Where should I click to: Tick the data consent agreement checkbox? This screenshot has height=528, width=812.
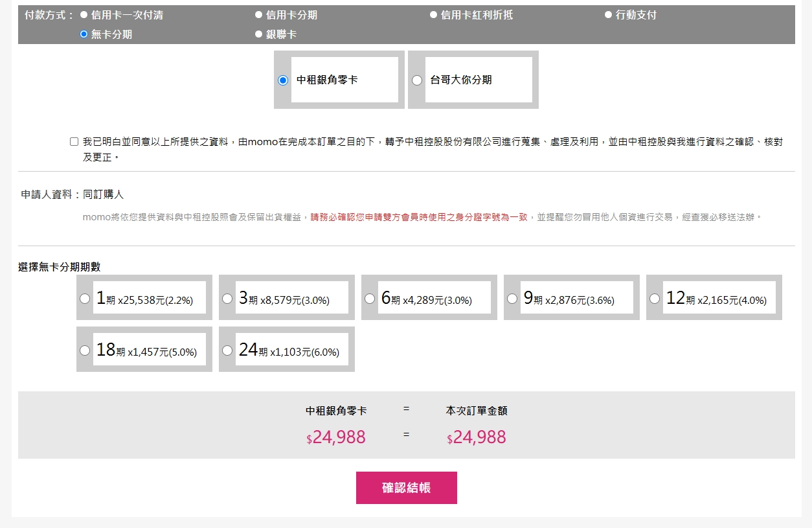(x=74, y=141)
